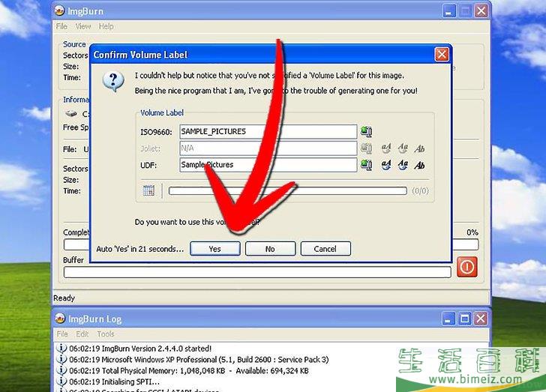The image size is (546, 392).
Task: Apply lowercase conversion (aA) to UDF label
Action: [386, 165]
